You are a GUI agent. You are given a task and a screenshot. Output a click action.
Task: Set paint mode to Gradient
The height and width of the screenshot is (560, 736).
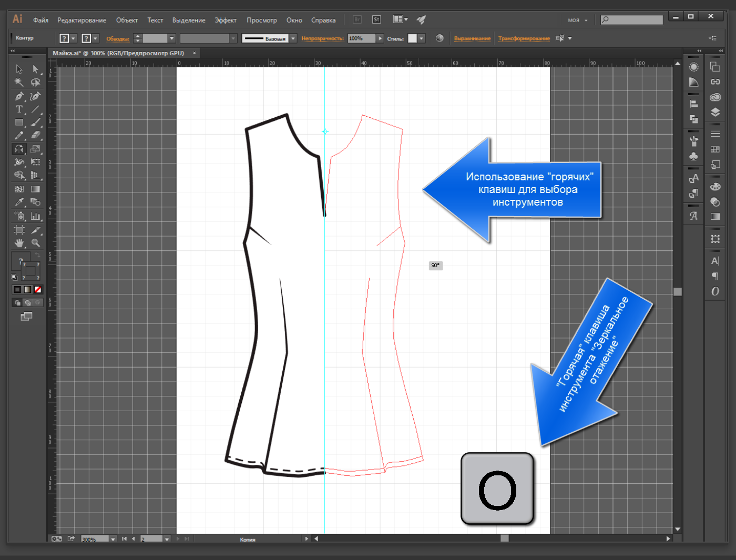click(27, 289)
